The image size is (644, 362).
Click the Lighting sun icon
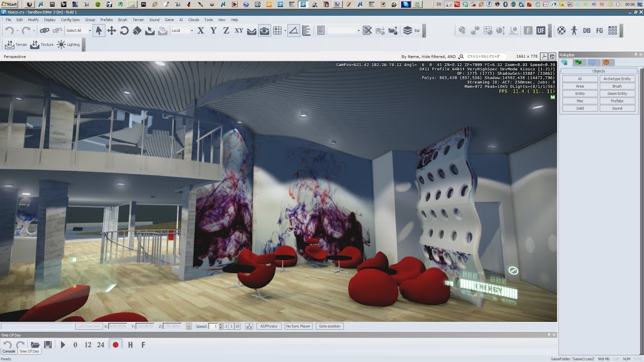click(x=61, y=45)
